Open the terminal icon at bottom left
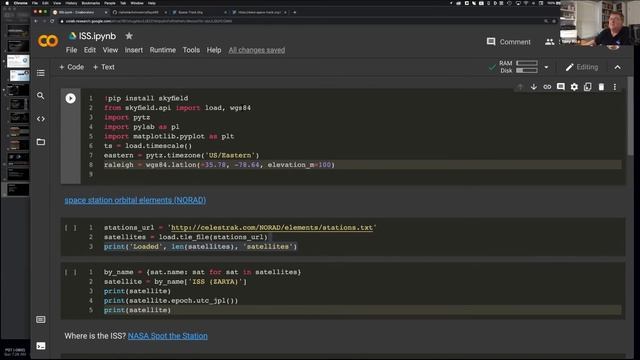The width and height of the screenshot is (640, 360). point(40,346)
